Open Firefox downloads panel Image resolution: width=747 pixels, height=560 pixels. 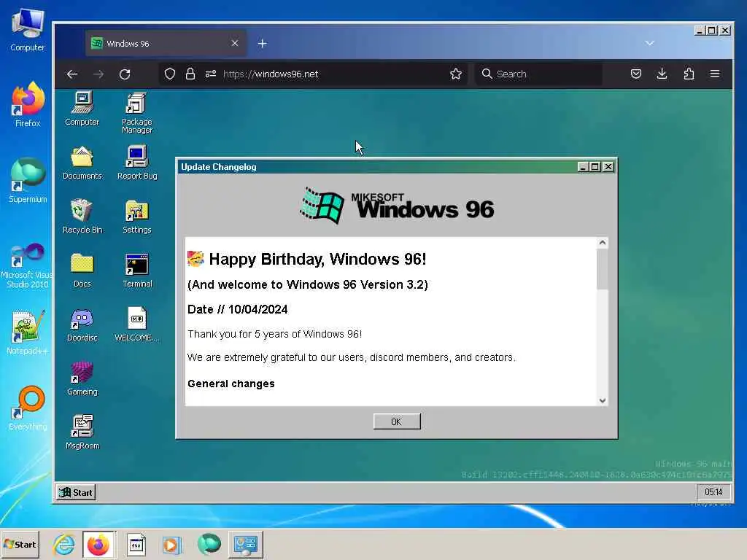pos(662,74)
